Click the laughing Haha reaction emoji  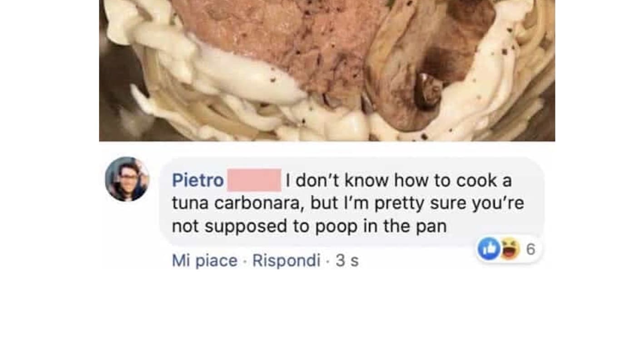coord(510,249)
